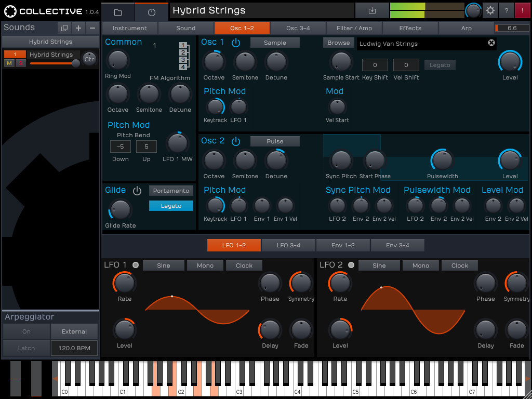The height and width of the screenshot is (399, 532).
Task: Open the Portamento glide mode dropdown
Action: click(x=171, y=191)
